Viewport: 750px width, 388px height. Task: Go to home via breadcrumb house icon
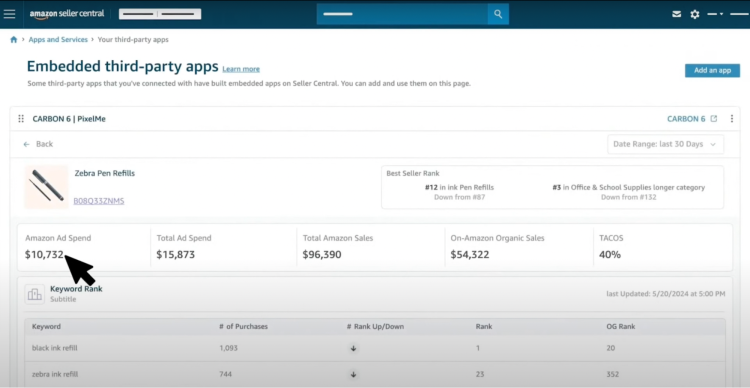[13, 40]
